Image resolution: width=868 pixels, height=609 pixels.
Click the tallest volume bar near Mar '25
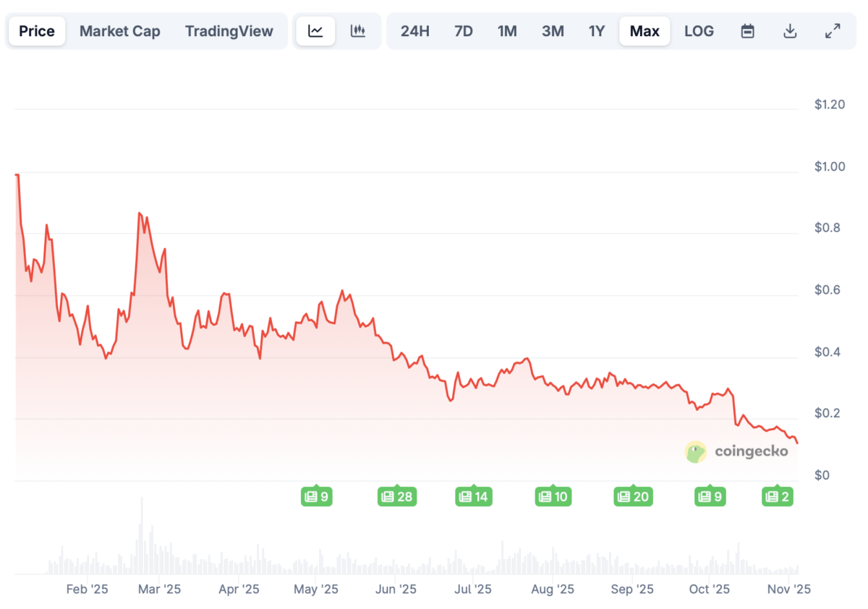(142, 535)
